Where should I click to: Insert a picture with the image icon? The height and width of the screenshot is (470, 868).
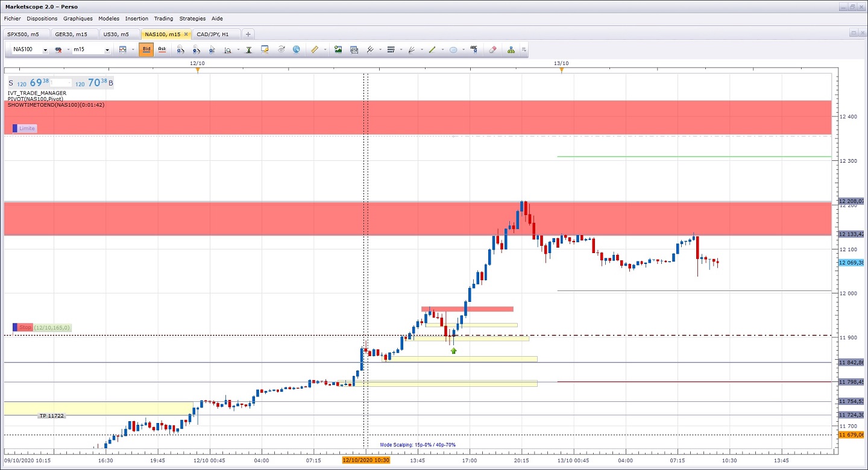338,50
